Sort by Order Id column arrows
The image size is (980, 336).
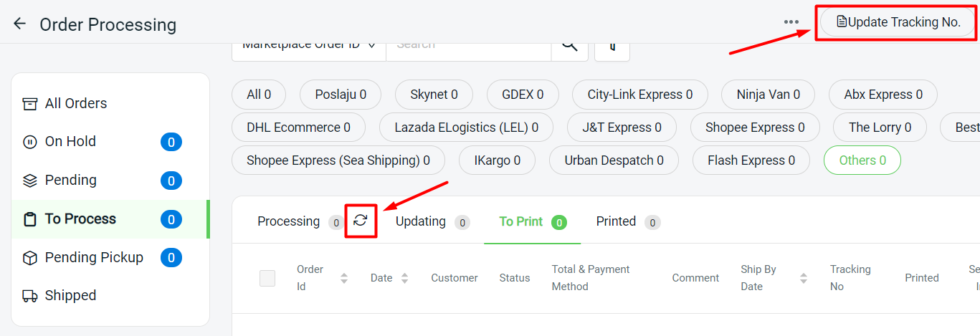coord(344,278)
